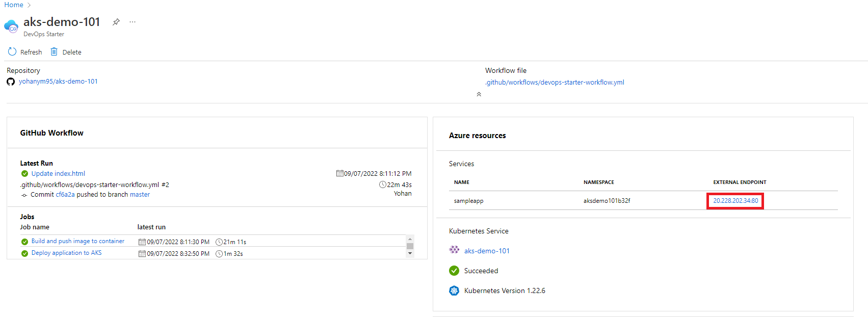This screenshot has width=868, height=317.
Task: Collapse the essentials section with chevron
Action: tap(479, 94)
